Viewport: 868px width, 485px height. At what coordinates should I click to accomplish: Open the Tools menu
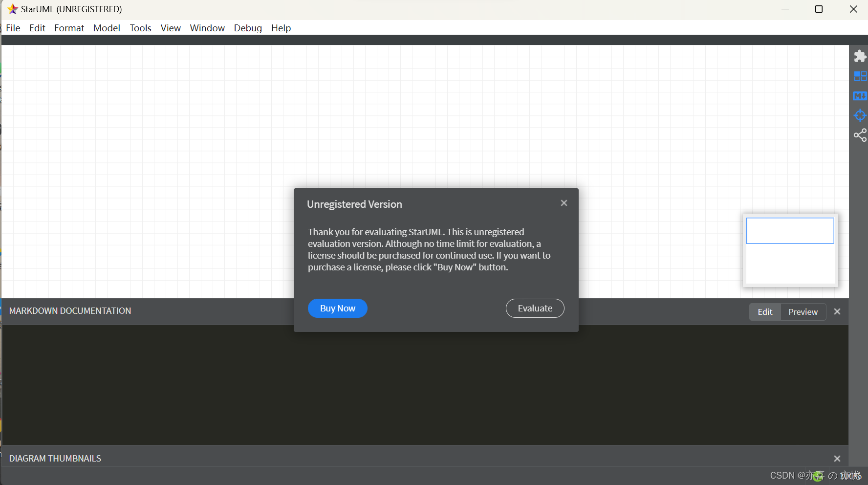(141, 28)
